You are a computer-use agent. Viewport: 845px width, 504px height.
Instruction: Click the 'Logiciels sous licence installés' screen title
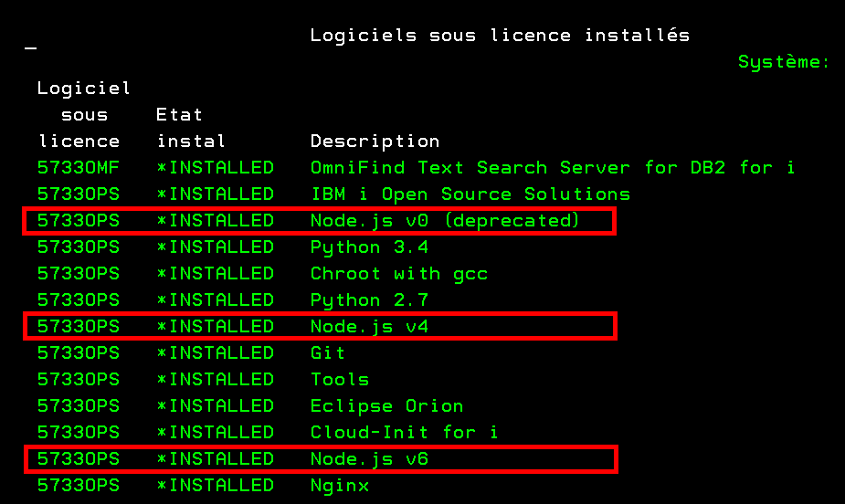[x=500, y=36]
